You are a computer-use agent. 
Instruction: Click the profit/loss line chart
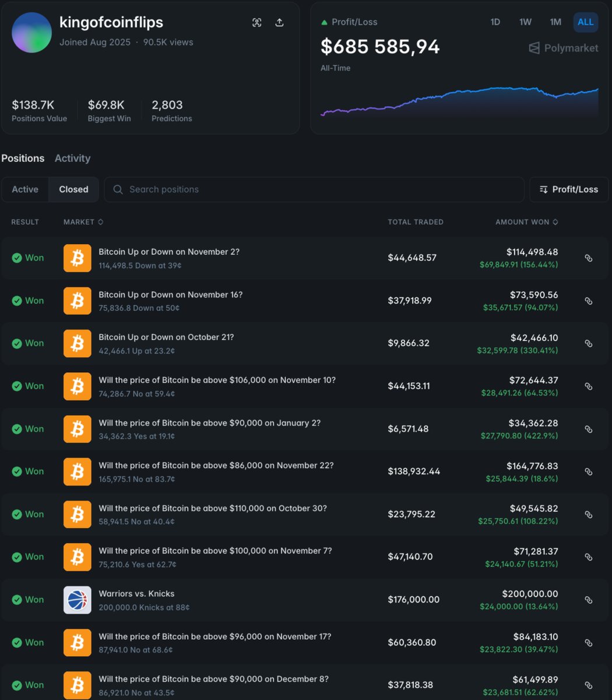coord(459,102)
